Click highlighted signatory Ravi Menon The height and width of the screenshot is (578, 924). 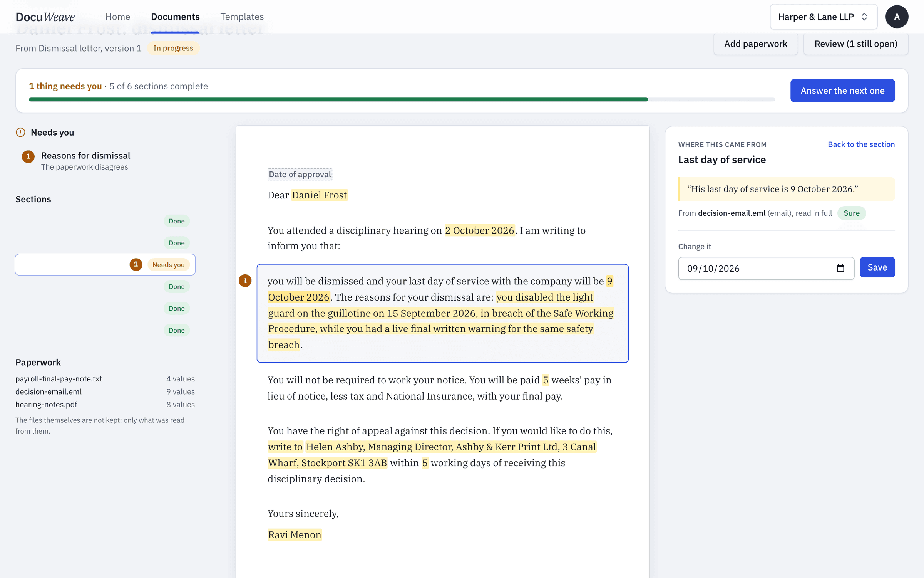click(x=295, y=534)
